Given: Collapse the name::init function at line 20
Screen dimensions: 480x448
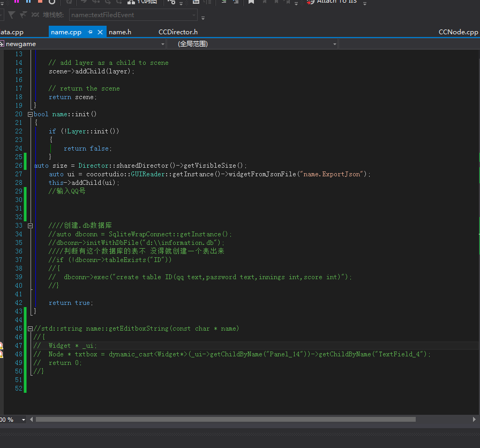Looking at the screenshot, I should pyautogui.click(x=30, y=114).
